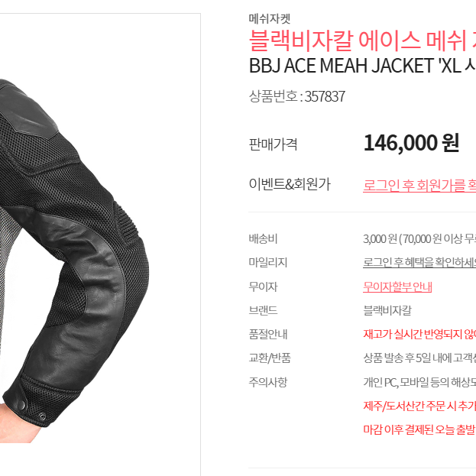
Task: Open the 로그인 후 혜택을 확인 mileage link
Action: (419, 263)
